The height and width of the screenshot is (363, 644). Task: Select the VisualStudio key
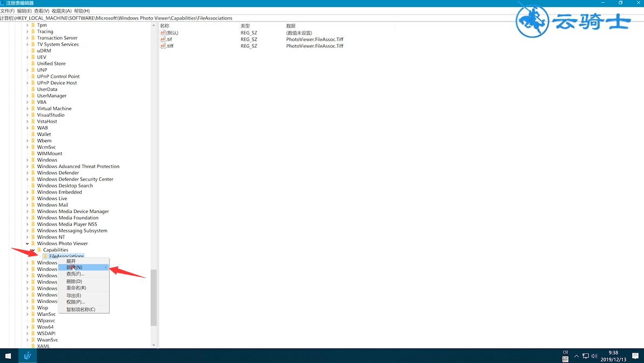50,115
